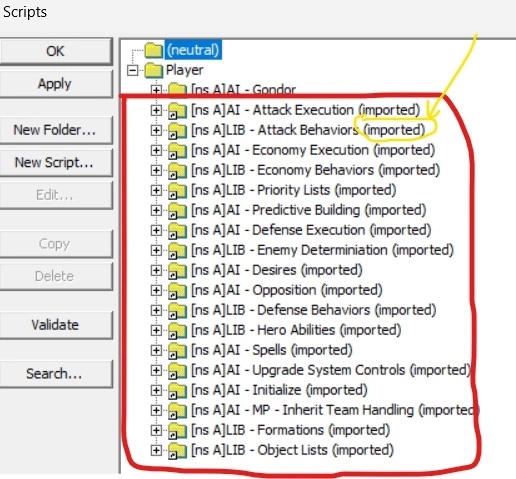This screenshot has height=479, width=516.
Task: Select '[ns A]LIB - Formations (imported)' text
Action: 290,430
